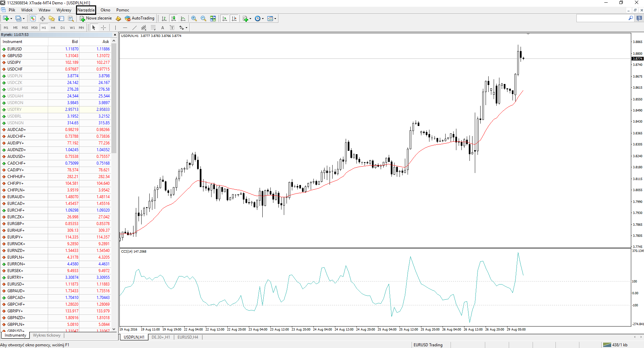Screen dimensions: 644x348
Task: Select the text (A) drawing tool
Action: (163, 28)
